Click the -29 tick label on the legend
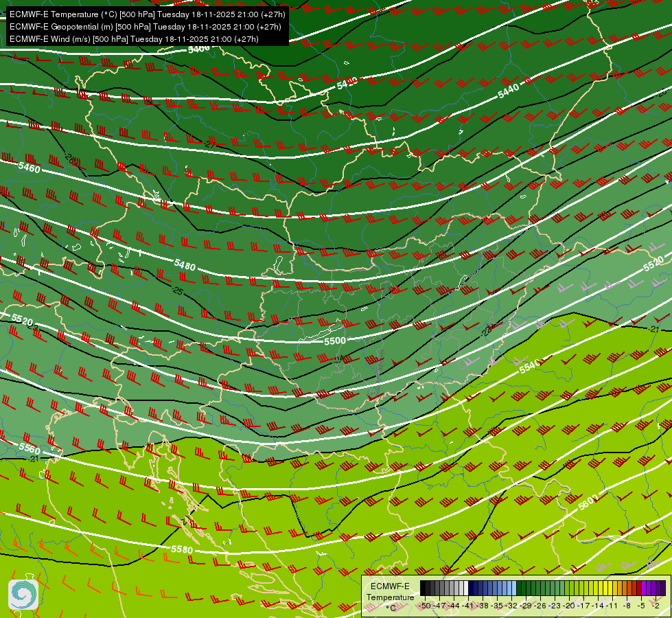The height and width of the screenshot is (618, 672). point(525,606)
